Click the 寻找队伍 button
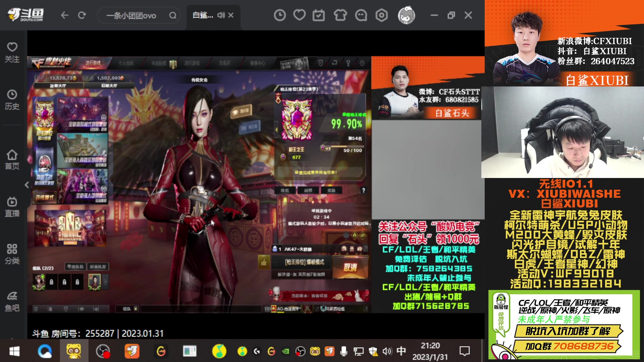The width and height of the screenshot is (644, 362). tap(75, 267)
